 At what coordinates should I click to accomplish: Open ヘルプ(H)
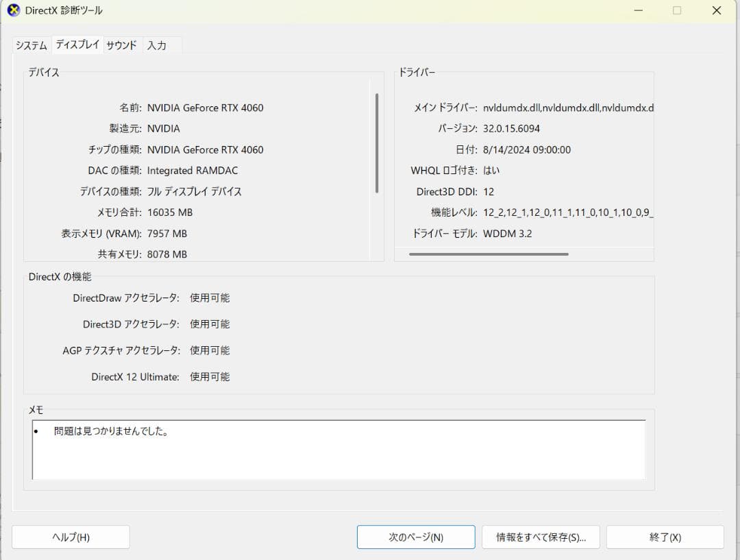point(71,537)
